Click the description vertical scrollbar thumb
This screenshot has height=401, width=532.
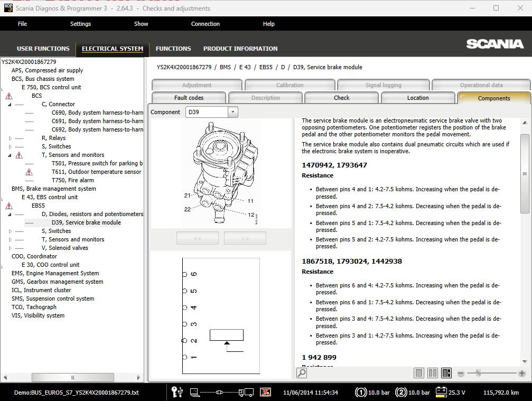click(x=525, y=174)
